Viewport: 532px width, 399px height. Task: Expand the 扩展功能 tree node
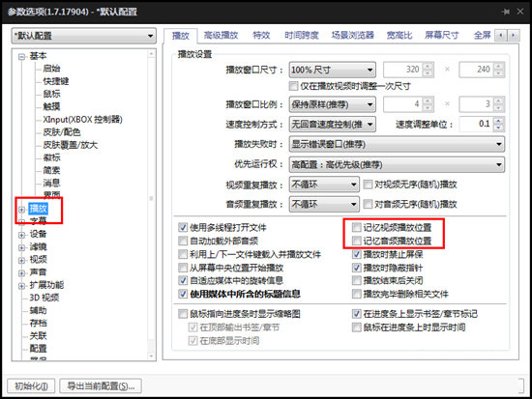click(x=21, y=286)
